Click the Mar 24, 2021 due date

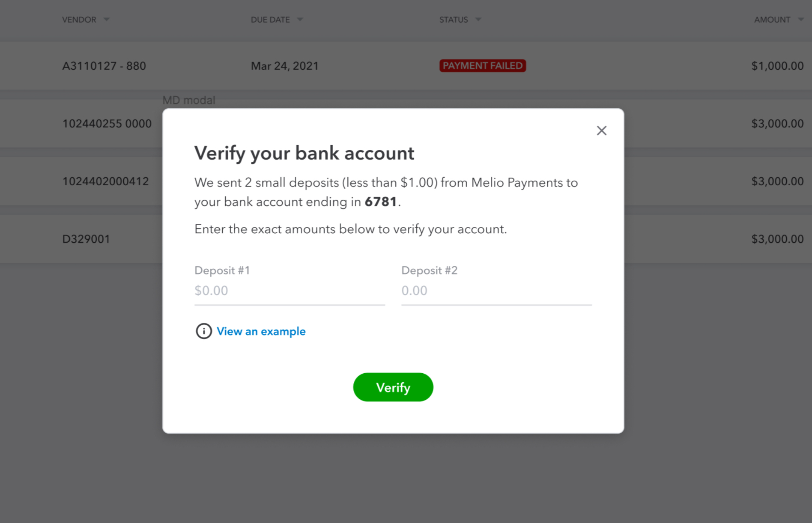[x=284, y=65]
